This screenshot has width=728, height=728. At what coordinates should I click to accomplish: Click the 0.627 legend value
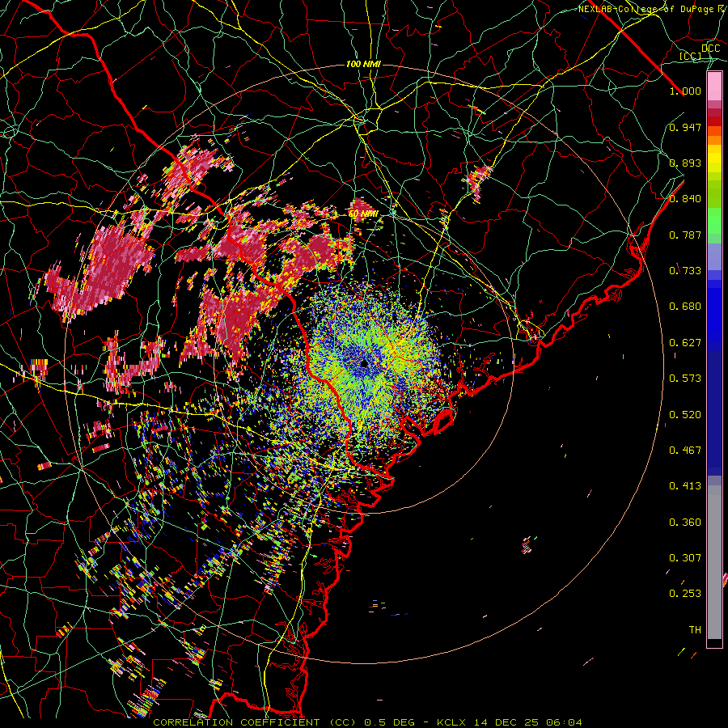click(685, 343)
